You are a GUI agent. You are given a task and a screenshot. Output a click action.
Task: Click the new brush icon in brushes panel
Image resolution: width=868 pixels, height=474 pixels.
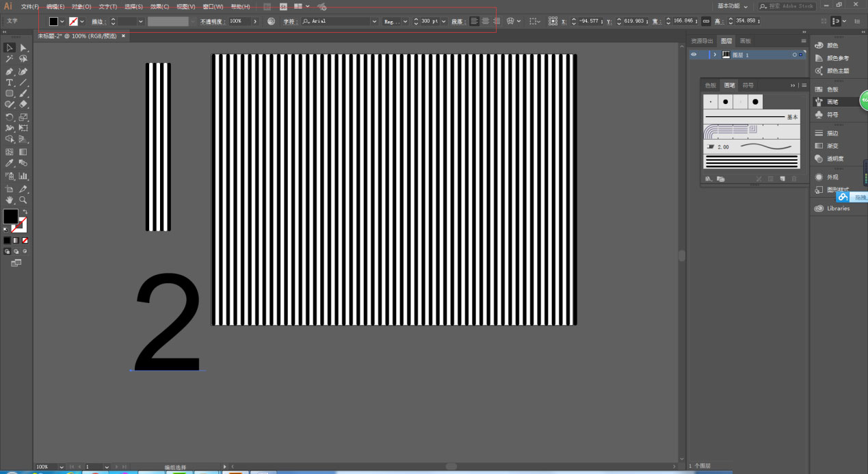point(782,179)
